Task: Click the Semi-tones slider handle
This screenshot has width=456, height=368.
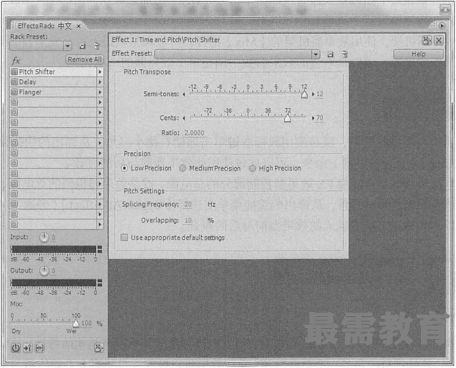Action: (304, 95)
